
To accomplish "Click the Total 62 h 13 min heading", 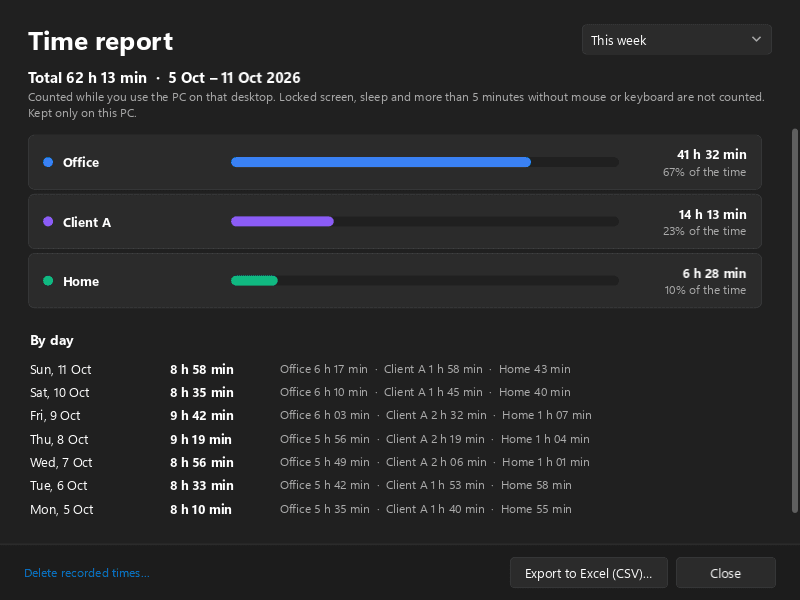I will pyautogui.click(x=87, y=78).
